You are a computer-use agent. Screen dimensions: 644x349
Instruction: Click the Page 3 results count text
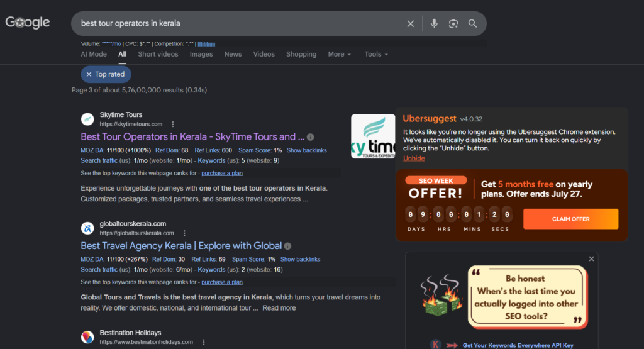coord(139,90)
